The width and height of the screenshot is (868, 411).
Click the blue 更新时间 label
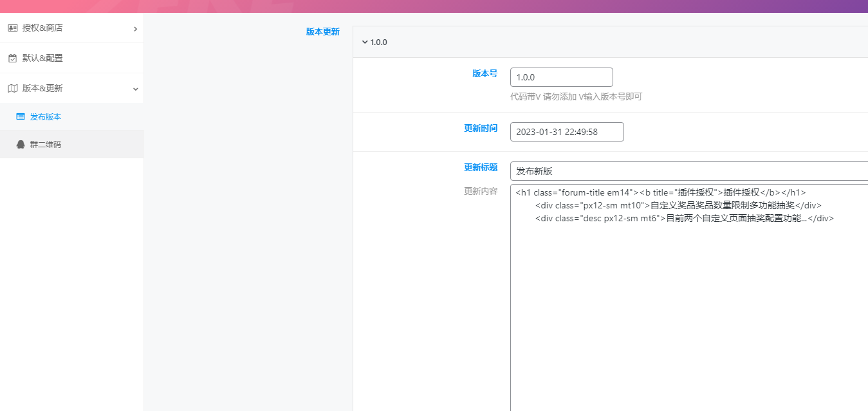click(480, 128)
